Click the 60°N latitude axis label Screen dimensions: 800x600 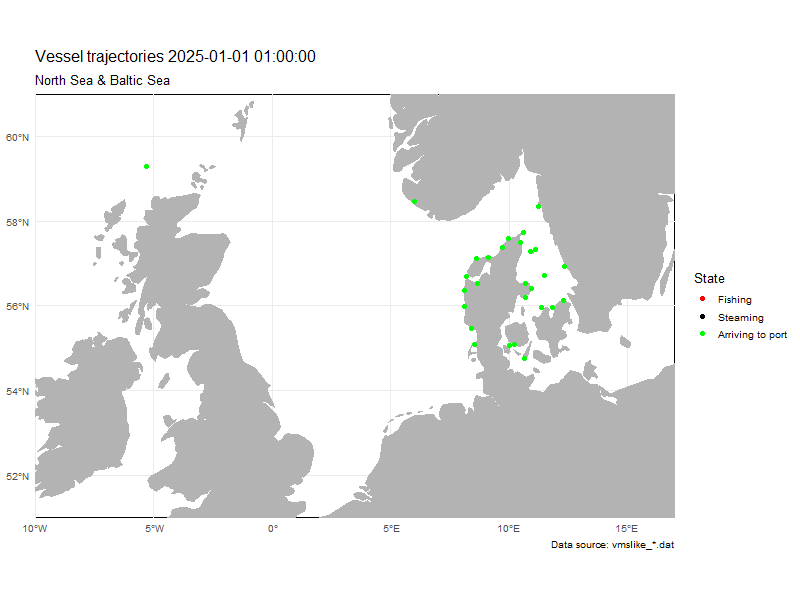pyautogui.click(x=18, y=137)
